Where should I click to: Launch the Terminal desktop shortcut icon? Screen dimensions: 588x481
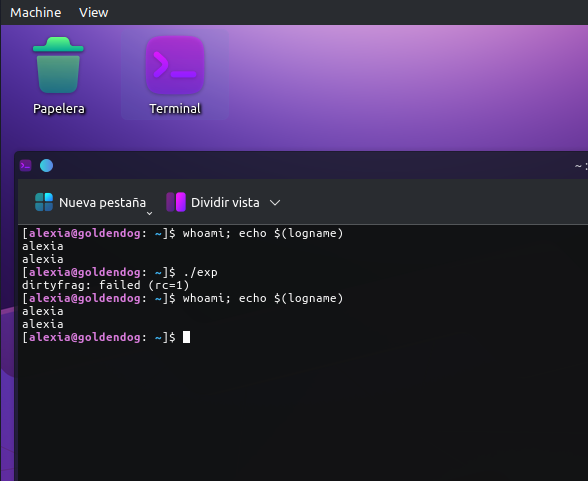175,65
